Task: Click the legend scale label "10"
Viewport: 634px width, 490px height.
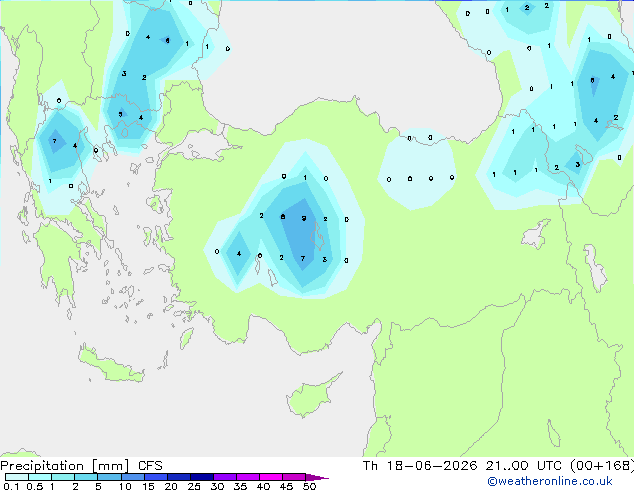Action: coord(125,486)
